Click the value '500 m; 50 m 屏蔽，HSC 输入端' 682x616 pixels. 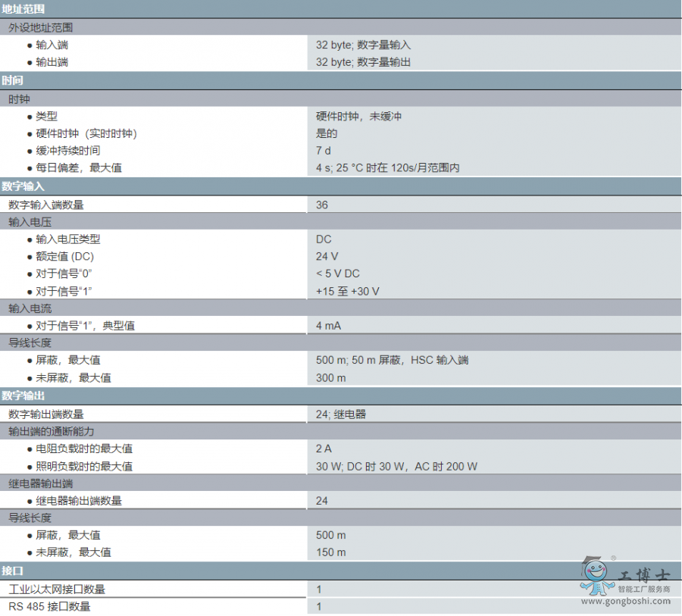393,360
